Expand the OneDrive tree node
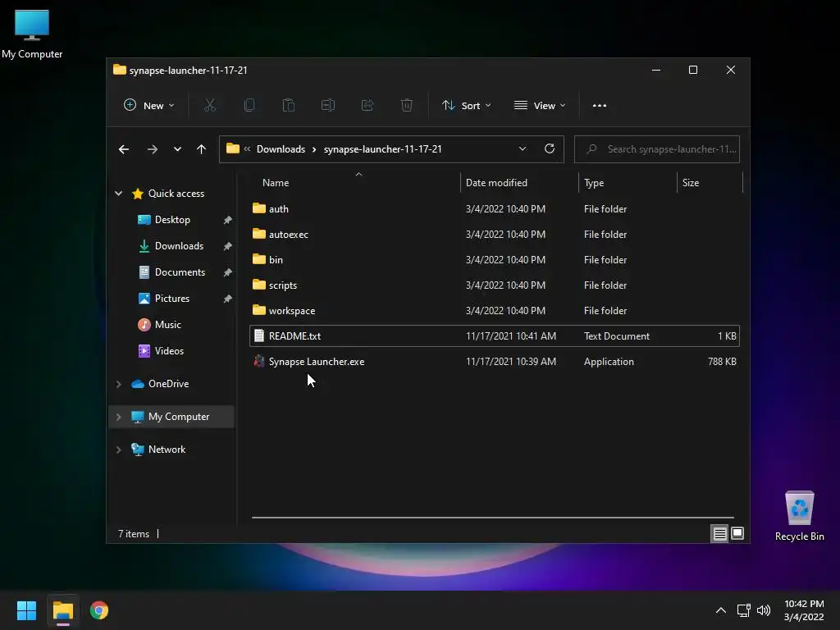 pyautogui.click(x=118, y=384)
